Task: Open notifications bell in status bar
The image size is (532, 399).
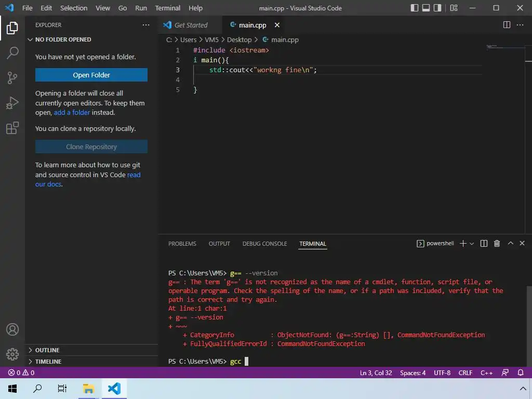Action: [x=521, y=373]
